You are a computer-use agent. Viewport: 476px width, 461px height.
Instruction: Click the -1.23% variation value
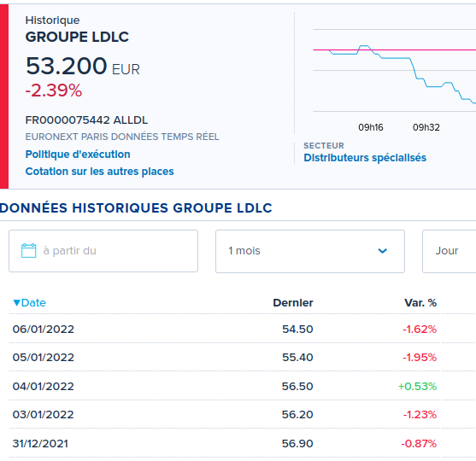420,414
